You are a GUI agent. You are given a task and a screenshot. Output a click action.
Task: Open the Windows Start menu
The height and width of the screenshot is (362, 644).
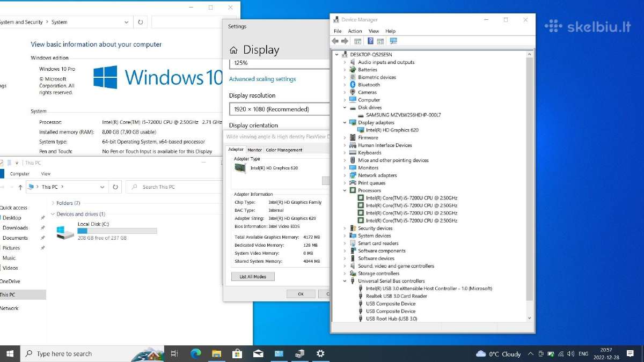[10, 353]
